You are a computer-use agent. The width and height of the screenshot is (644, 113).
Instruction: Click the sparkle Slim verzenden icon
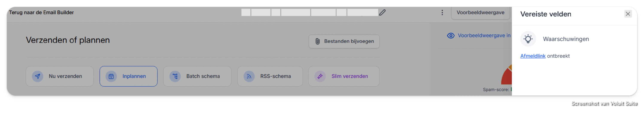point(320,76)
